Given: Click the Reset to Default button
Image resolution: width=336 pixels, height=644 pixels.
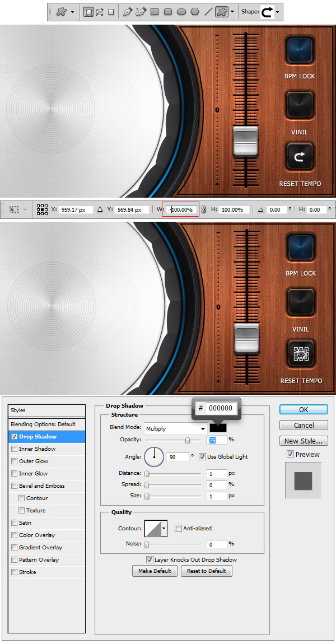Looking at the screenshot, I should (207, 571).
